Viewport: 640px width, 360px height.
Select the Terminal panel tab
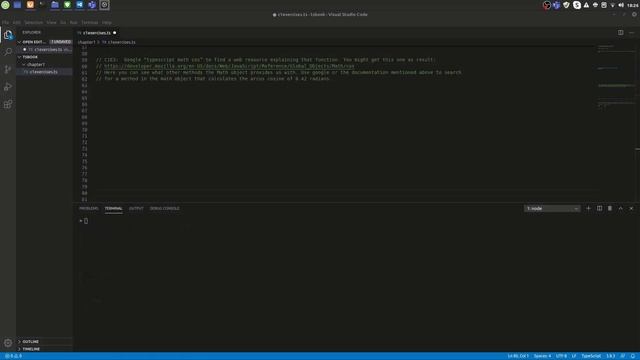point(113,209)
